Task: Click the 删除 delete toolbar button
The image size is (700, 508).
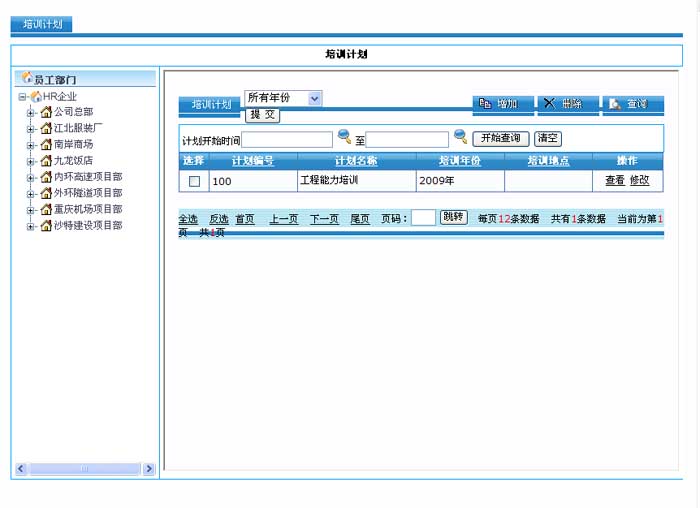Action: coord(565,104)
